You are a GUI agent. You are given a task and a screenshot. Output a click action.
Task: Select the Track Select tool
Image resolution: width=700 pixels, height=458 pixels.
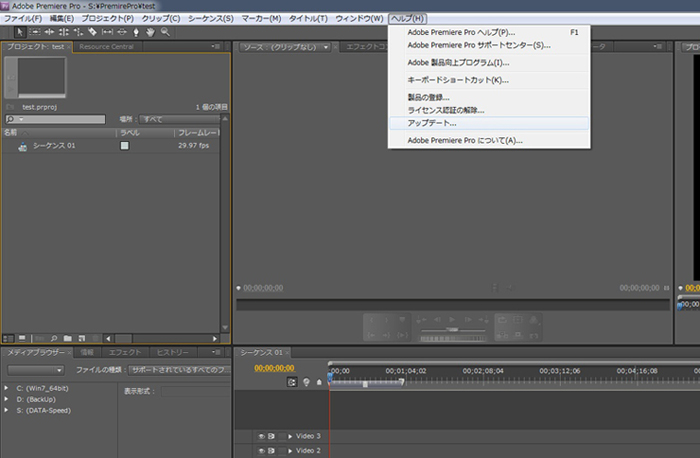pos(35,32)
